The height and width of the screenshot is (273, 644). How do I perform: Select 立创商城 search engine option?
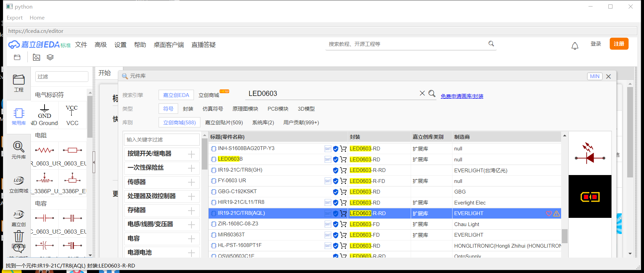click(209, 95)
